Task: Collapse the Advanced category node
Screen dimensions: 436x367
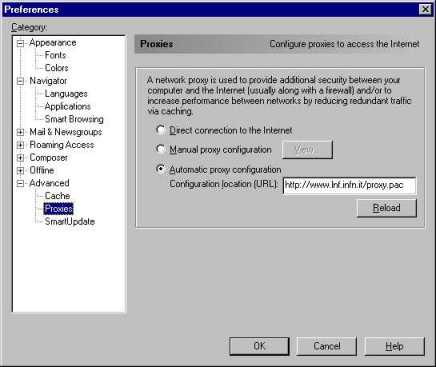Action: pyautogui.click(x=21, y=183)
